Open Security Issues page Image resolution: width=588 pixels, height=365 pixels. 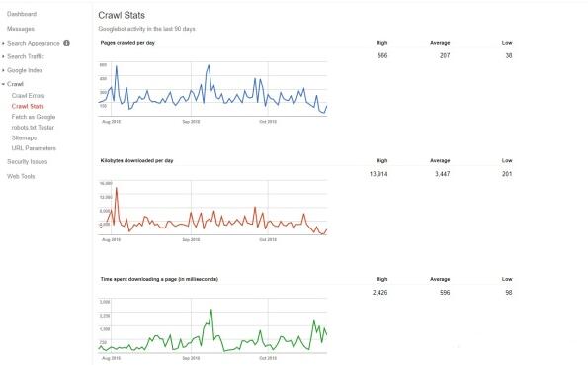pyautogui.click(x=28, y=162)
